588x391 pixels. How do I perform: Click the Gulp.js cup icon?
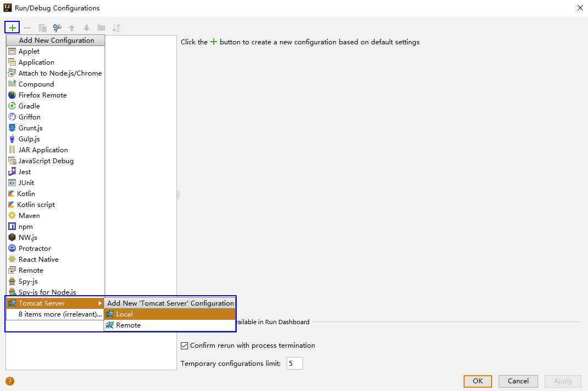coord(12,139)
